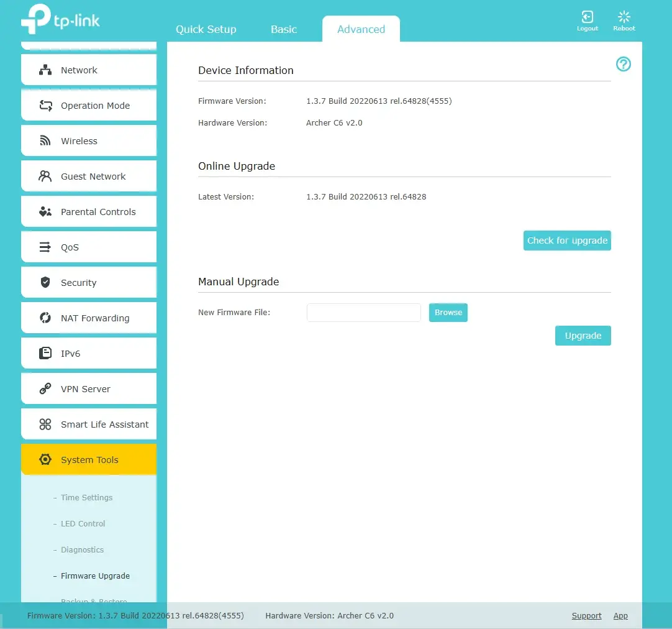The width and height of the screenshot is (672, 629).
Task: Click the Reboot label text
Action: click(x=624, y=29)
